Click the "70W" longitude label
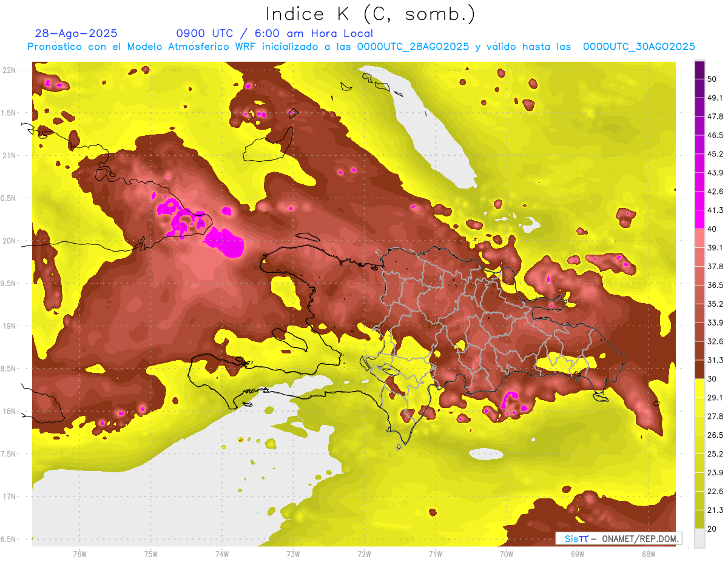728x562 pixels. [x=506, y=554]
